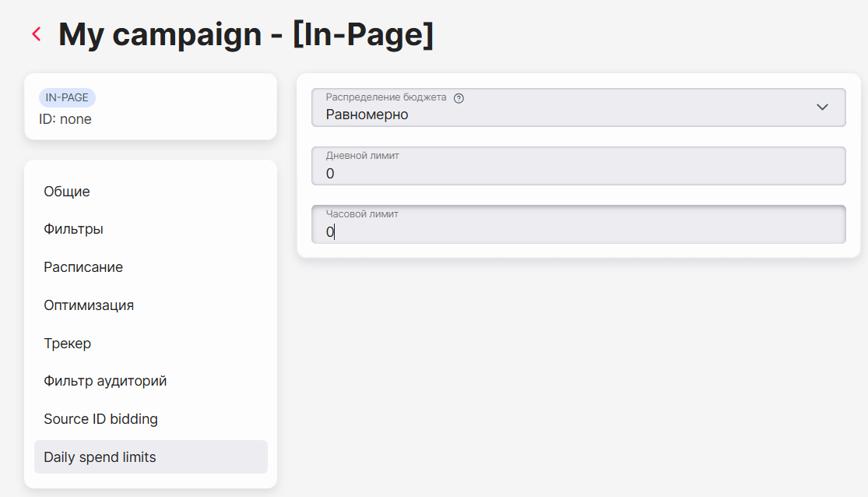This screenshot has height=497, width=868.
Task: Select the Фильтр аудиторий menu item
Action: click(105, 381)
